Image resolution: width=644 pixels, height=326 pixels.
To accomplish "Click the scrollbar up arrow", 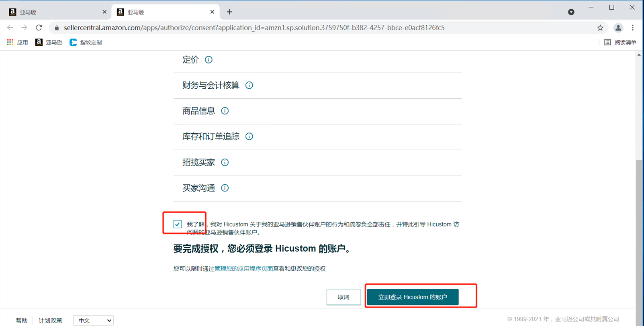I will click(639, 55).
